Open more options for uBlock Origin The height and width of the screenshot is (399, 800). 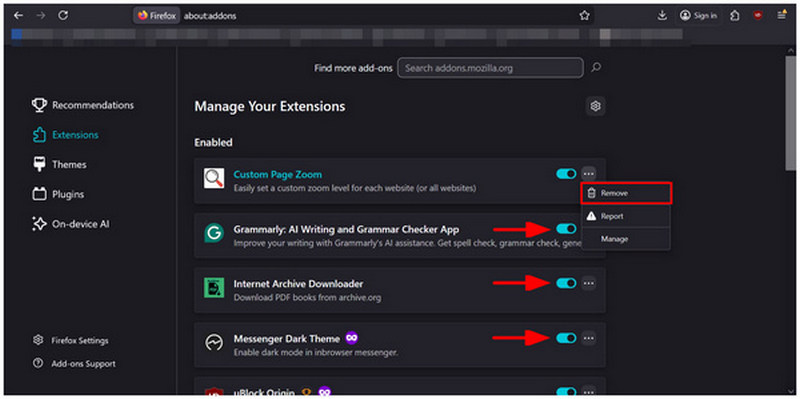coord(588,392)
